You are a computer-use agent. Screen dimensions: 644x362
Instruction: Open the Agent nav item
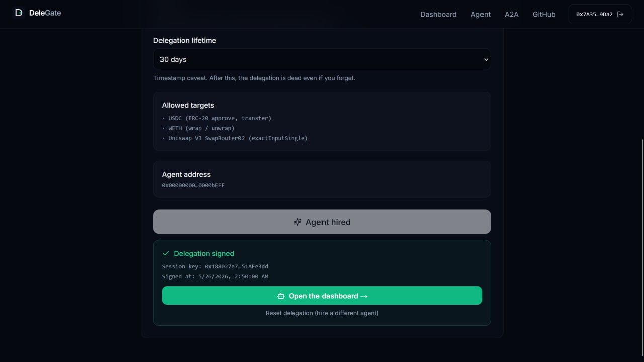pos(480,14)
